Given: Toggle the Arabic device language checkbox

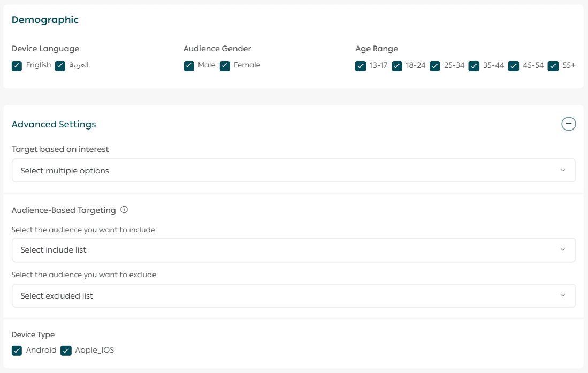Looking at the screenshot, I should (x=60, y=66).
